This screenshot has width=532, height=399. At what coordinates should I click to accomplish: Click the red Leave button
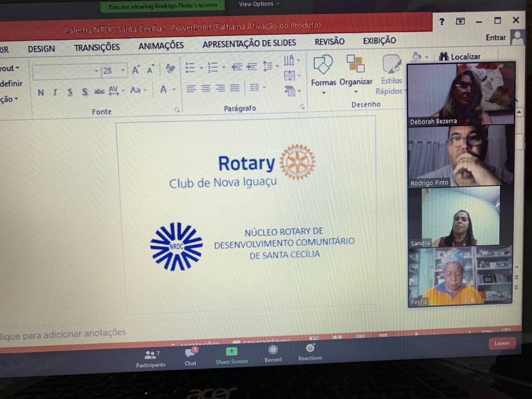point(502,343)
